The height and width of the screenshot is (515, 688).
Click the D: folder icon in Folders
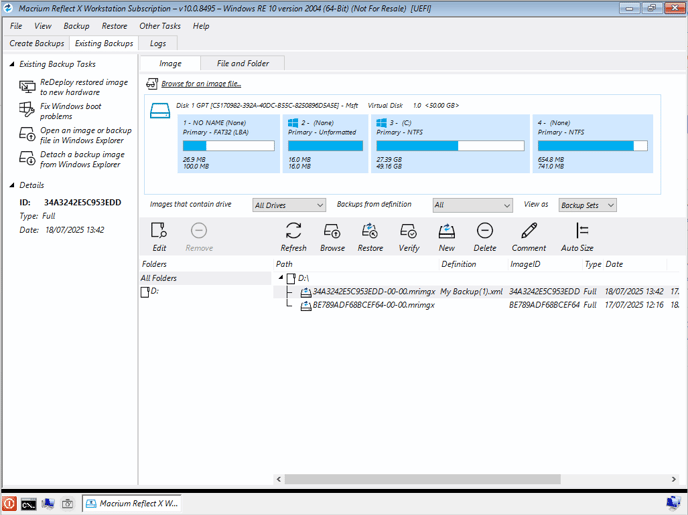tap(145, 292)
